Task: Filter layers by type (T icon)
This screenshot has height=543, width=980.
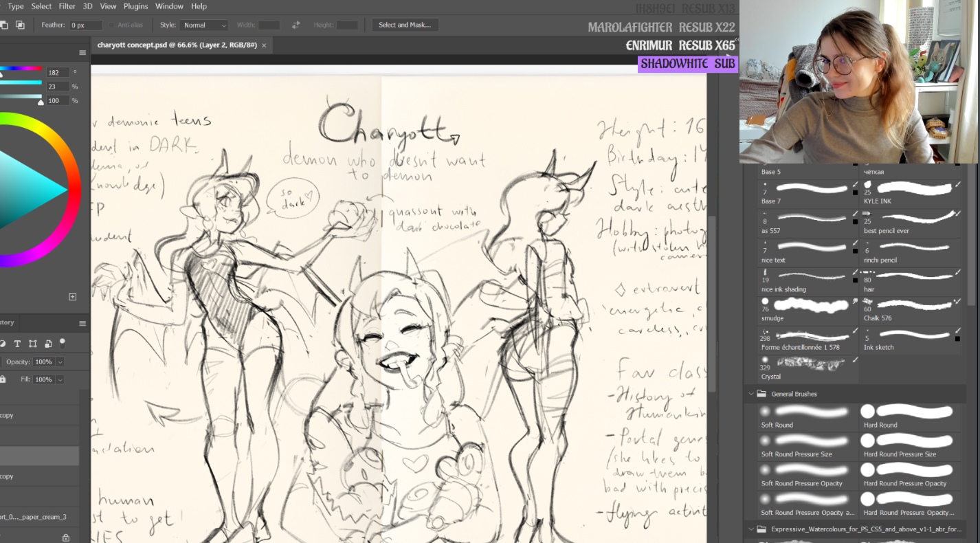Action: (17, 344)
